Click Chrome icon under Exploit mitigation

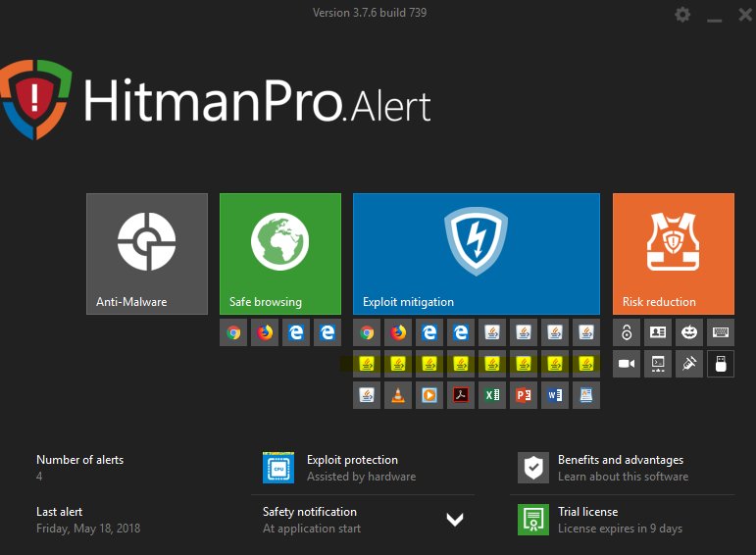[367, 332]
